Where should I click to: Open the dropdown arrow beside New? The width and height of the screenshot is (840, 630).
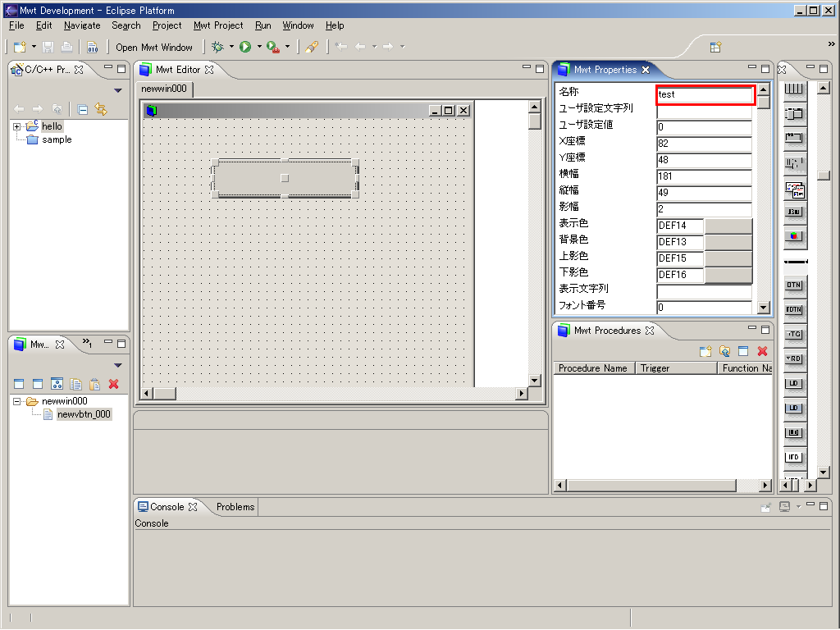(34, 47)
